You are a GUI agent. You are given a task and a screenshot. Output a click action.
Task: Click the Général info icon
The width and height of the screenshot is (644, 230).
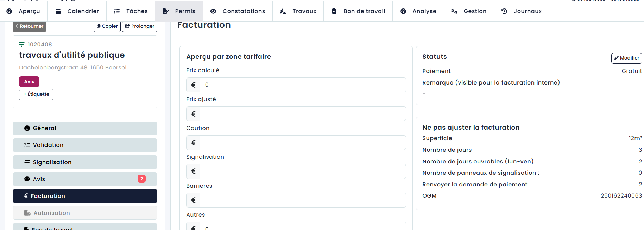pos(27,128)
